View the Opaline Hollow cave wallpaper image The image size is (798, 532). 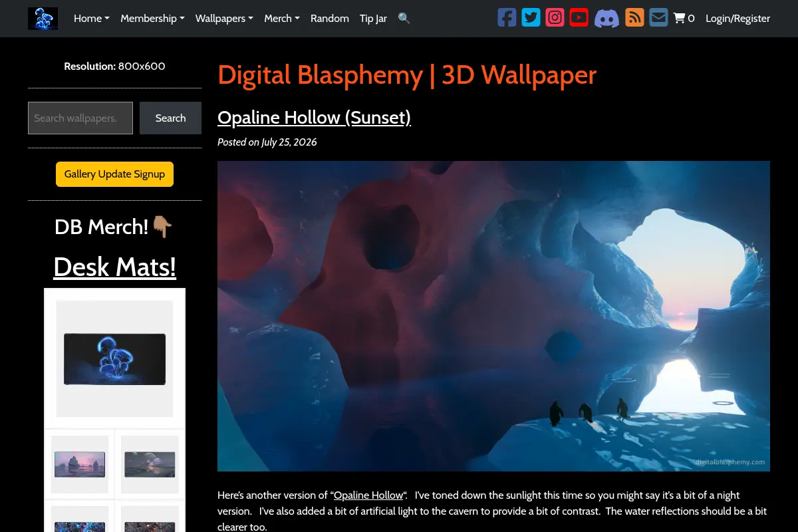[493, 316]
